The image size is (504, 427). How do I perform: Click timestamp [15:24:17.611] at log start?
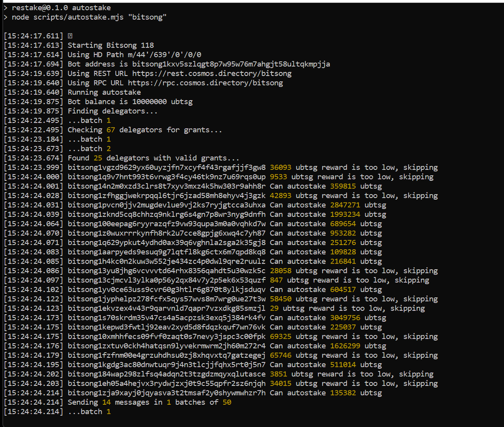(x=34, y=36)
